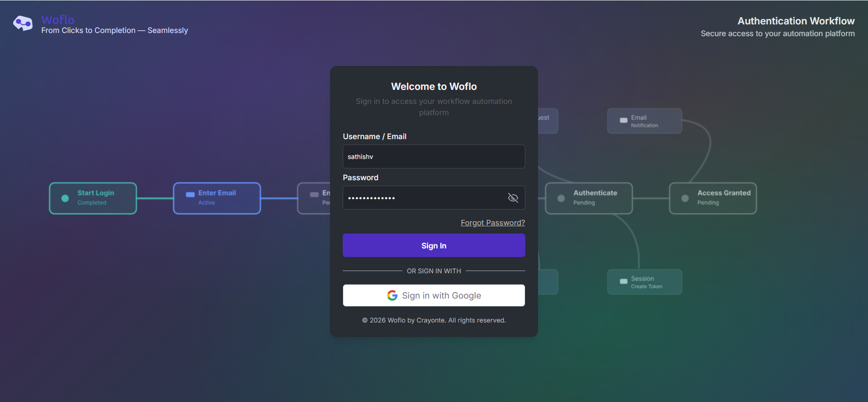Choose Sign in with Google
868x402 pixels.
(x=434, y=295)
